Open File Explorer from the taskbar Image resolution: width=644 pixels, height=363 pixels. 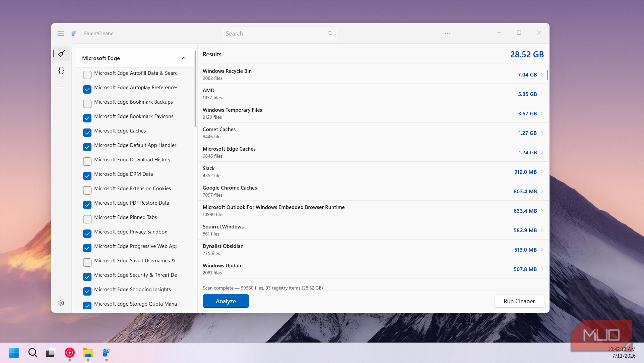pos(88,353)
